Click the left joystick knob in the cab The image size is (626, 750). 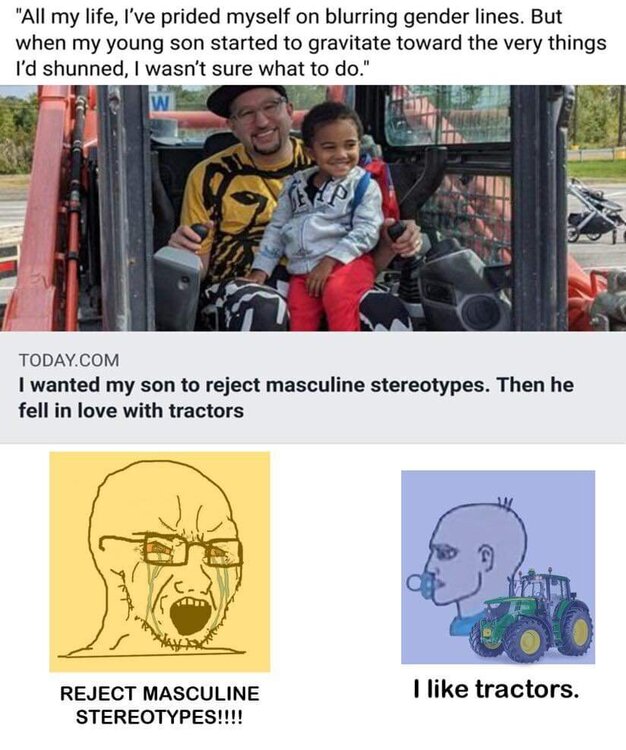198,234
